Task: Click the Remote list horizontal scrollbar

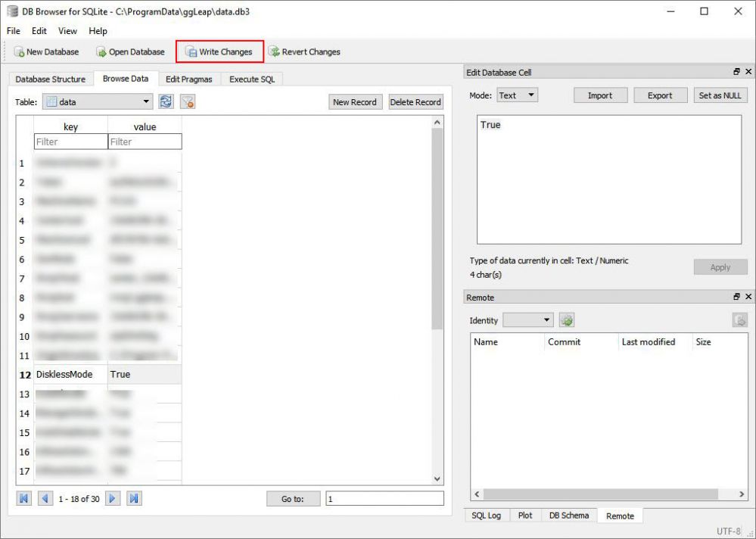Action: click(601, 494)
